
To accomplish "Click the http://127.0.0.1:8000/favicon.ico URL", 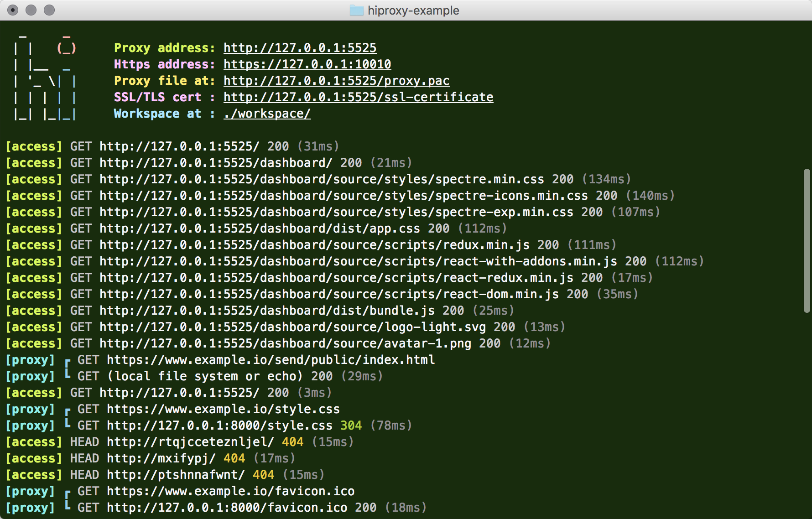I will pos(227,508).
